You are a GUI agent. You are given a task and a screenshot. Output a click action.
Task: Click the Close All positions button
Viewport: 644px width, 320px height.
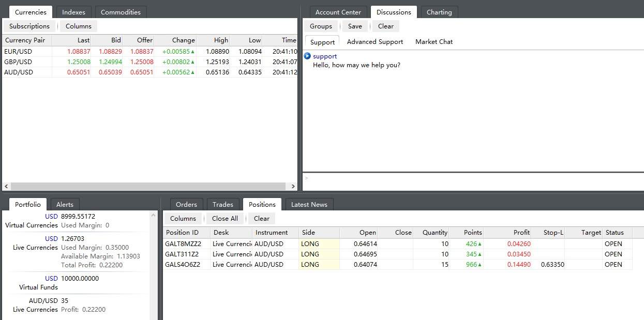tap(225, 218)
